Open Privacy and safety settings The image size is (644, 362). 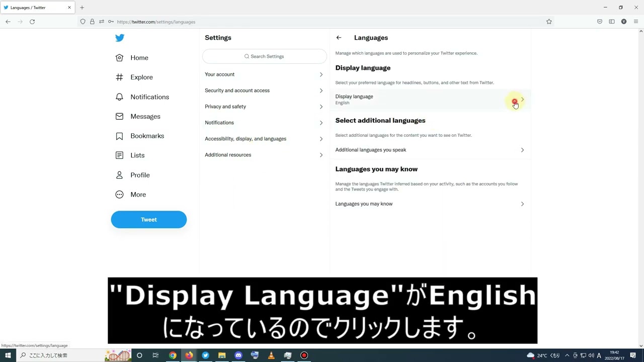click(264, 107)
